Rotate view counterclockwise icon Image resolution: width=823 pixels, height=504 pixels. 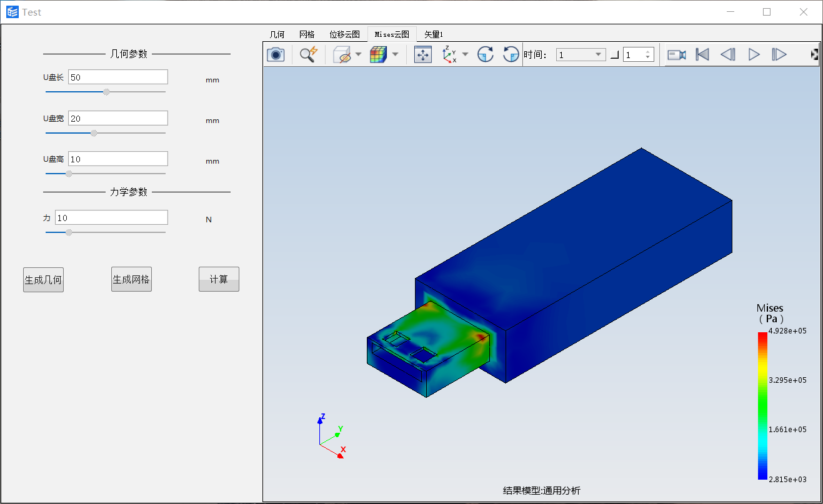pyautogui.click(x=511, y=54)
